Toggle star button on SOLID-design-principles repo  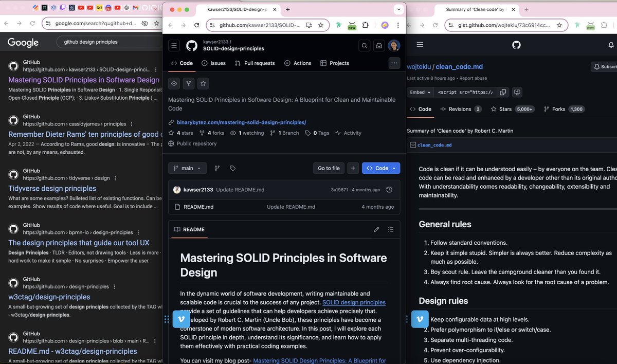coord(203,83)
